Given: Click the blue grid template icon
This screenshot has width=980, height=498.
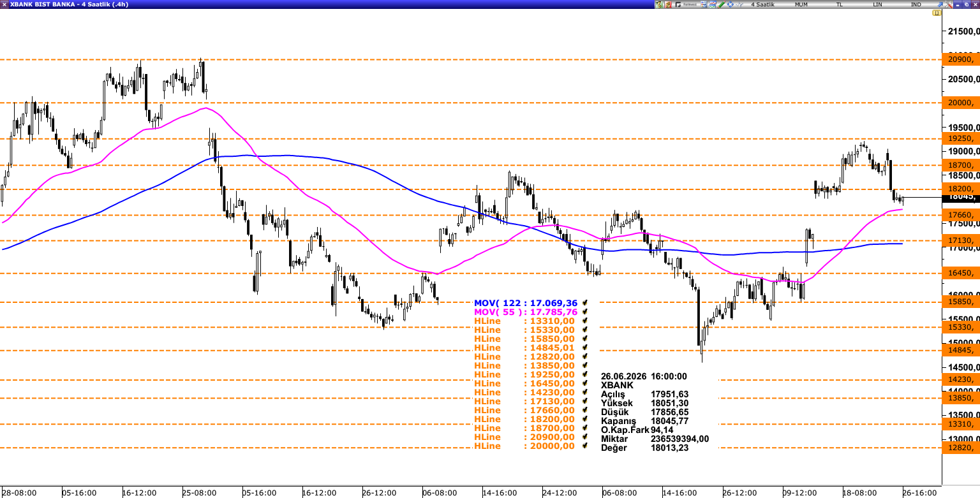Looking at the screenshot, I should pyautogui.click(x=704, y=4).
